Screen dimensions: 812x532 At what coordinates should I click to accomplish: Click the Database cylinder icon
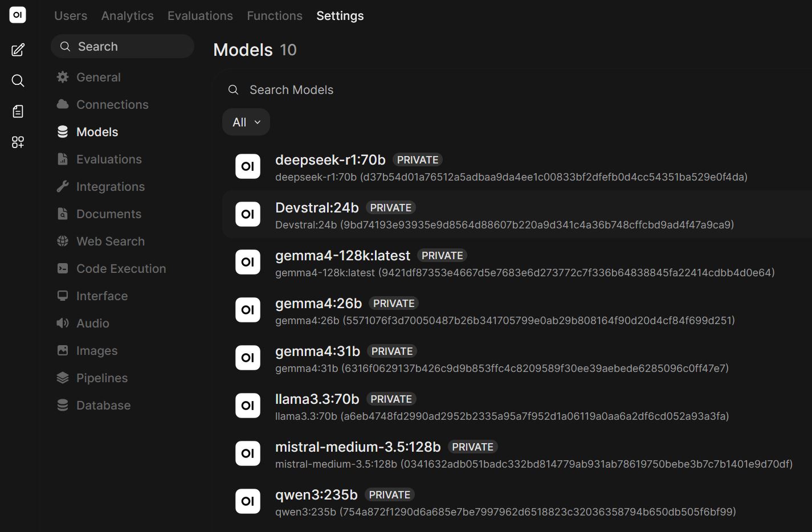(x=63, y=405)
